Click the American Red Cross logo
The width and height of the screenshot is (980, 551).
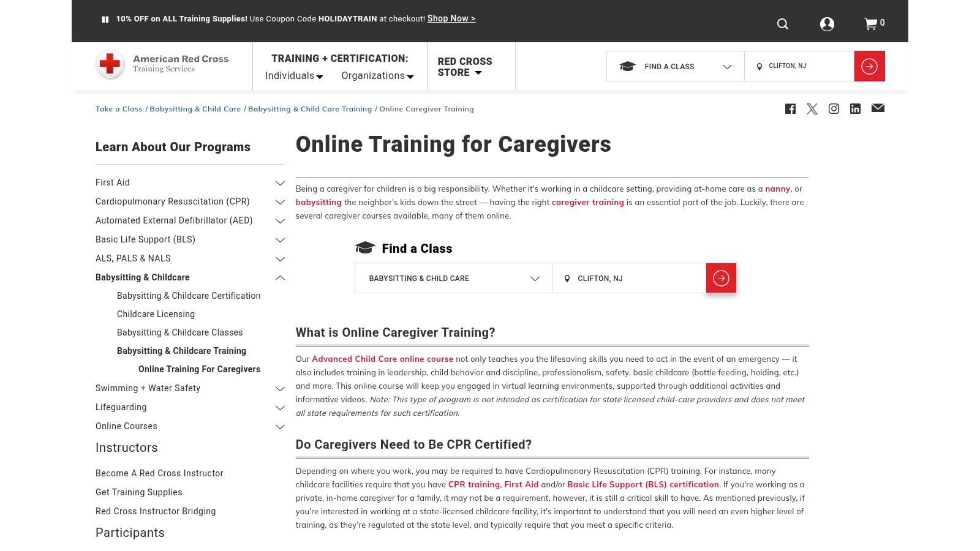(162, 64)
